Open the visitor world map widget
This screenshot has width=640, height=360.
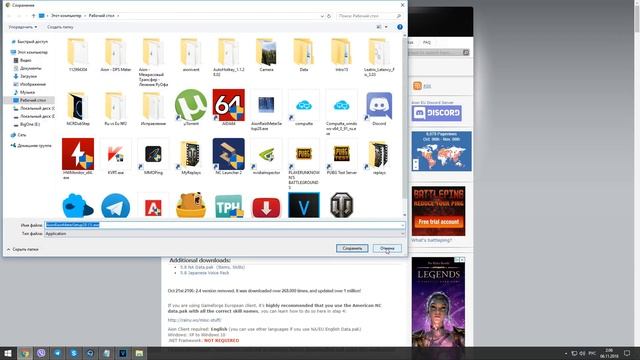[441, 151]
